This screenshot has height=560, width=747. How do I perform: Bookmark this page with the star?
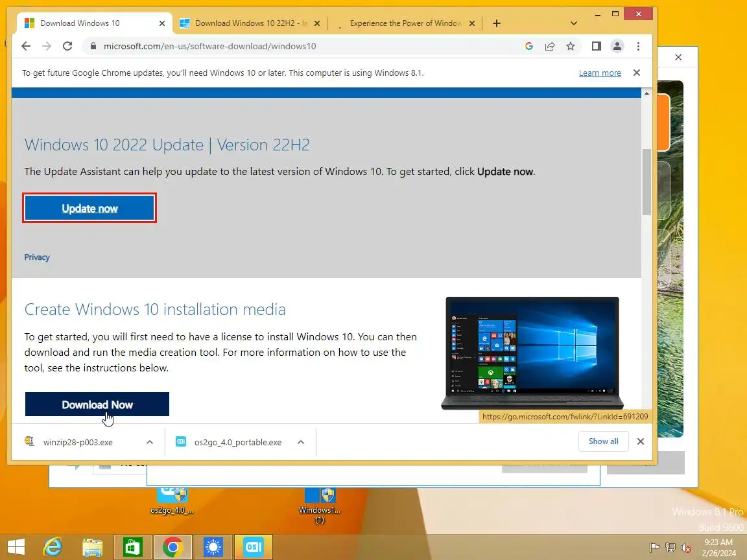[x=570, y=46]
